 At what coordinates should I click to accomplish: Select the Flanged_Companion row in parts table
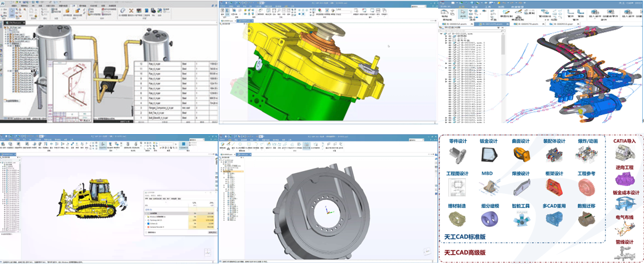coord(157,107)
